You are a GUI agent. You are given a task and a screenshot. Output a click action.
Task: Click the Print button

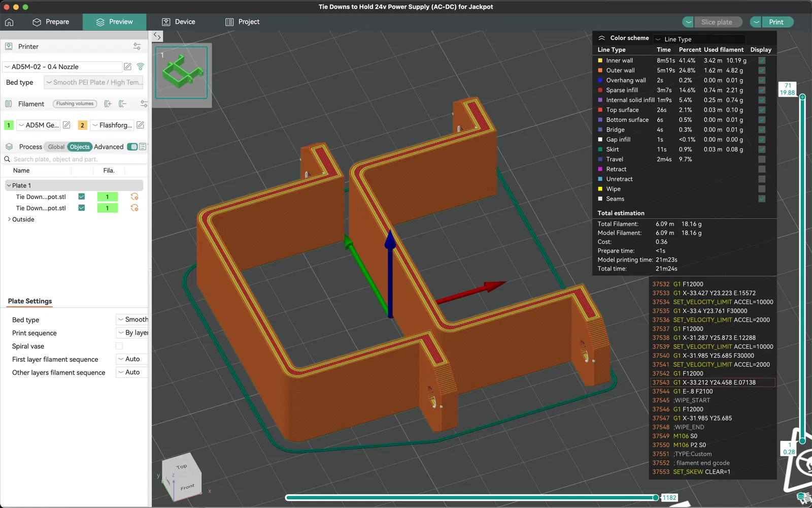(x=776, y=22)
